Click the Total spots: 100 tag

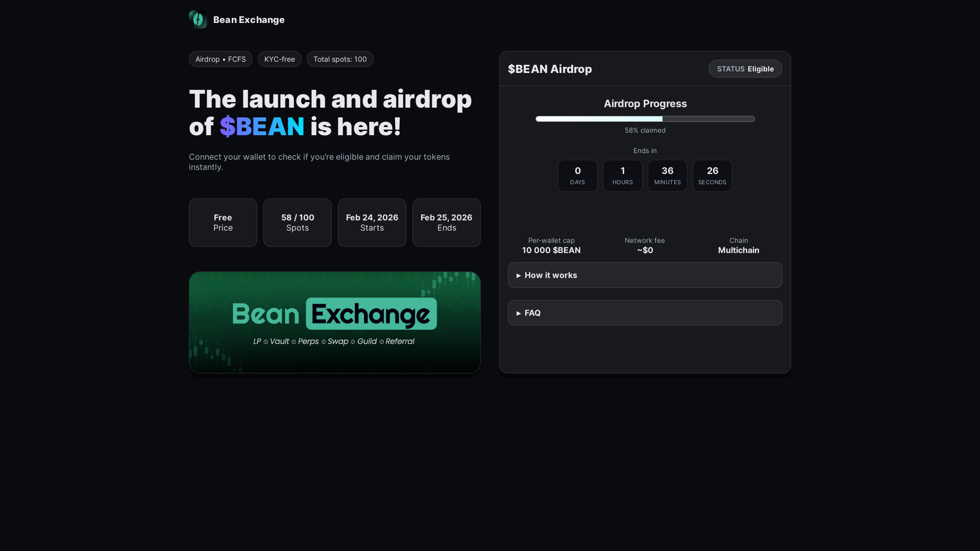point(340,59)
